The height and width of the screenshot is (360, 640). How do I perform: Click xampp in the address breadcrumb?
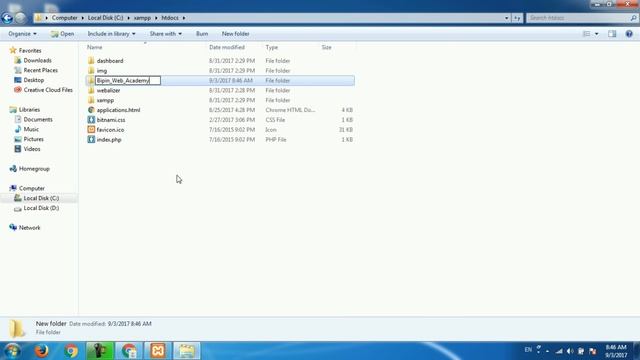tap(142, 18)
